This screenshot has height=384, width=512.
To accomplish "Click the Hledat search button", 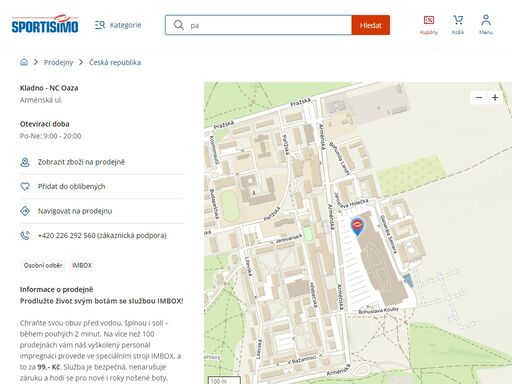I will [371, 25].
